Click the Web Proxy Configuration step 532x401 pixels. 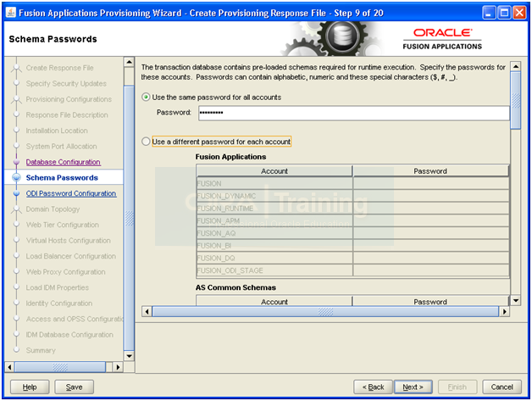coord(65,272)
